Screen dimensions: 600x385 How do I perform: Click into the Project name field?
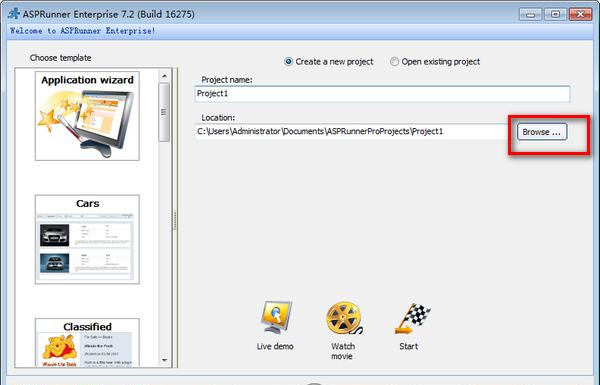382,94
